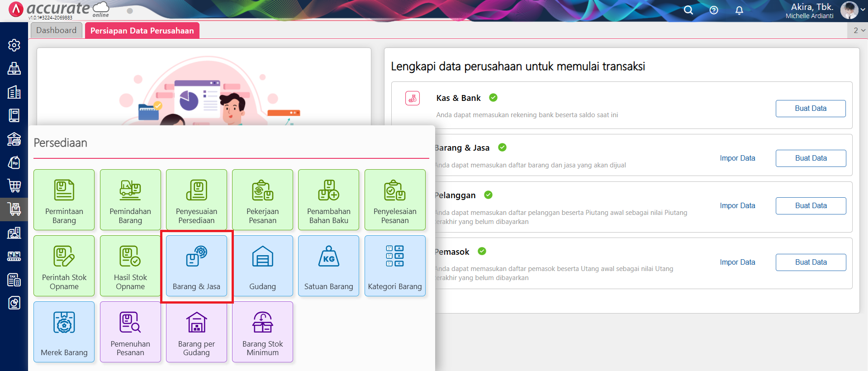Open the Gudang warehouse tile
Viewport: 868px width, 371px height.
(x=262, y=266)
